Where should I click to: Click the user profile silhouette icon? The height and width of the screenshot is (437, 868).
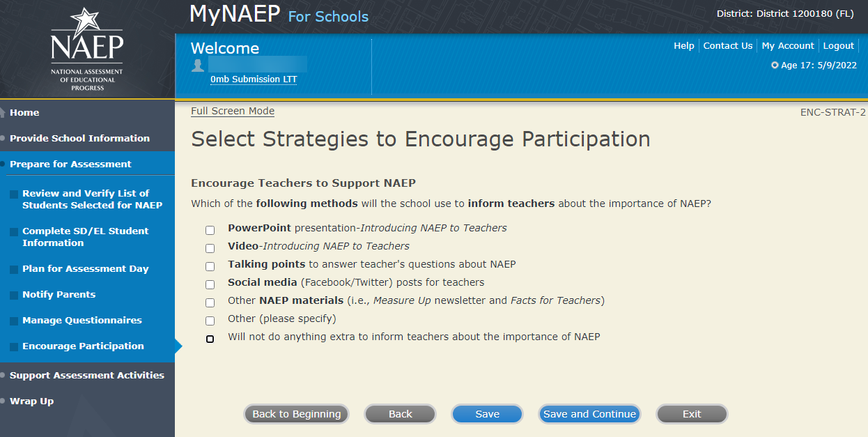pyautogui.click(x=198, y=65)
